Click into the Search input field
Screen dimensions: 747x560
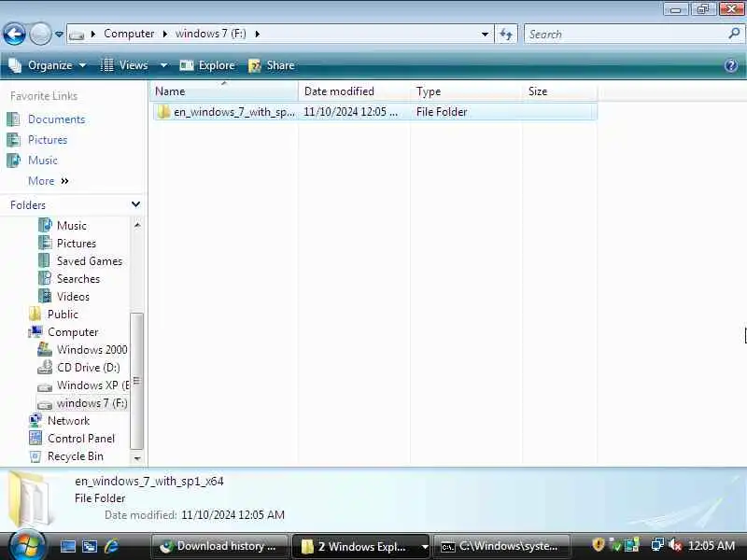point(626,35)
